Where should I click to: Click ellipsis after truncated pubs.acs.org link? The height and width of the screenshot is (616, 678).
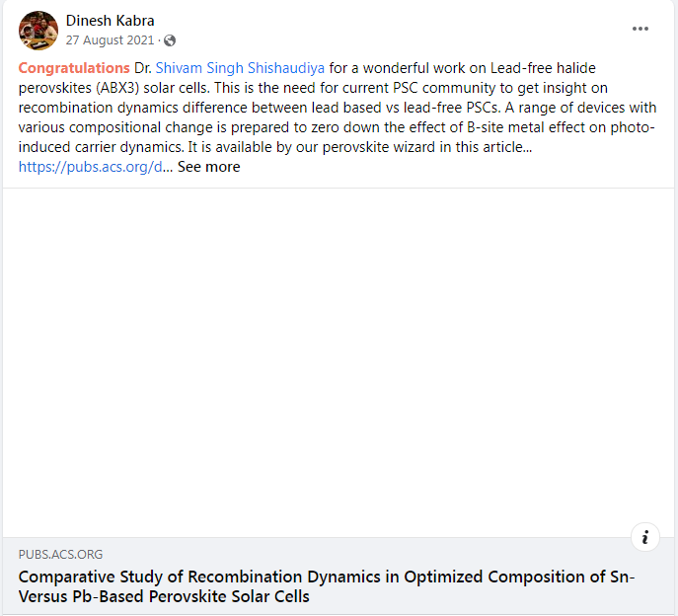[168, 167]
